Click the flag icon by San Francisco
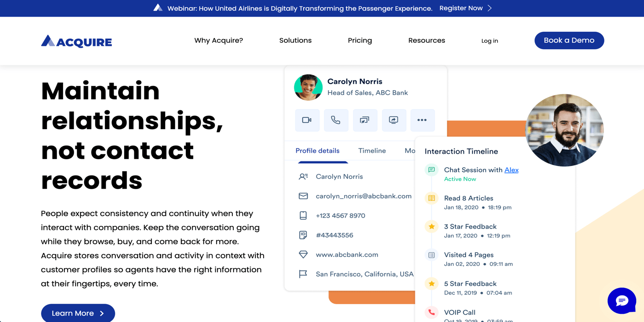Image resolution: width=644 pixels, height=322 pixels. click(x=303, y=274)
